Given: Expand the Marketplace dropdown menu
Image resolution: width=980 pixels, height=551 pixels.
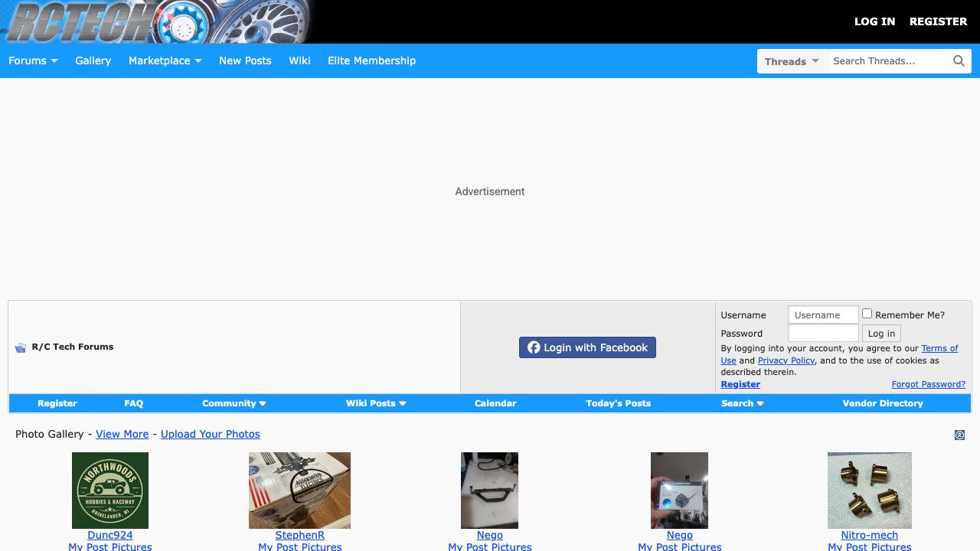Looking at the screenshot, I should click(x=165, y=61).
